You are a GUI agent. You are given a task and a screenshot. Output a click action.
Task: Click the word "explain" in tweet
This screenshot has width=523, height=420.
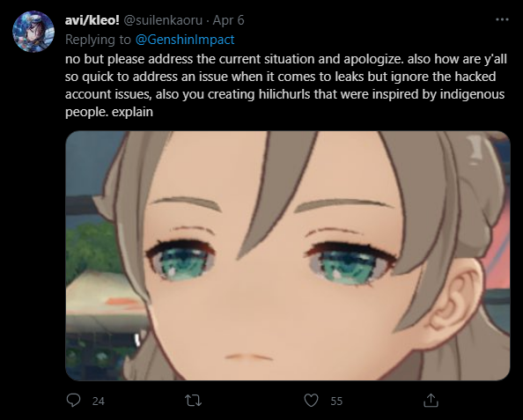click(132, 112)
